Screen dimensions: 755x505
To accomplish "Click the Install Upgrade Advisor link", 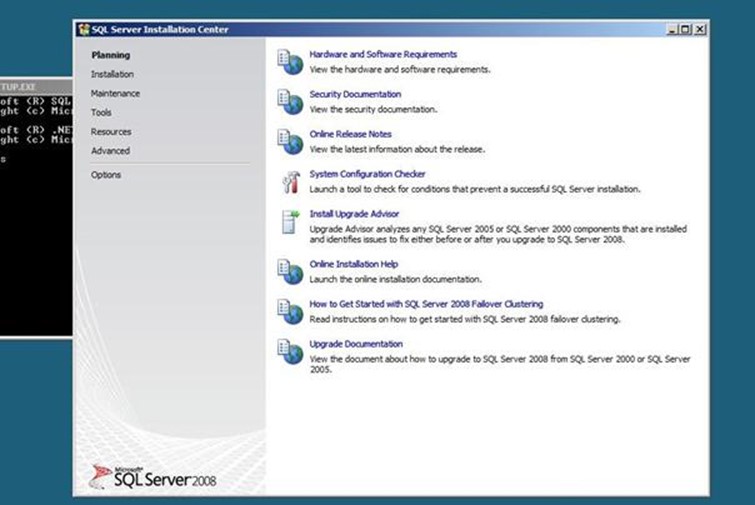I will [354, 214].
